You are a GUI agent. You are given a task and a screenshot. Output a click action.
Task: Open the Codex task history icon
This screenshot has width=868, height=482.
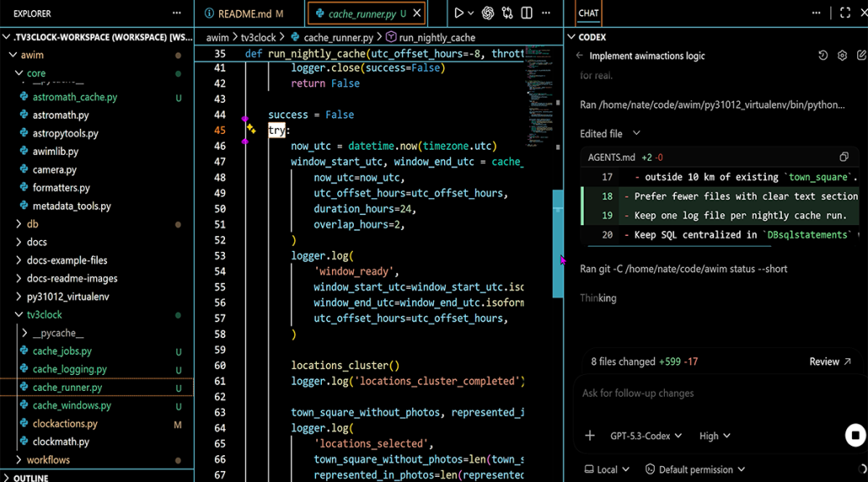click(x=823, y=56)
